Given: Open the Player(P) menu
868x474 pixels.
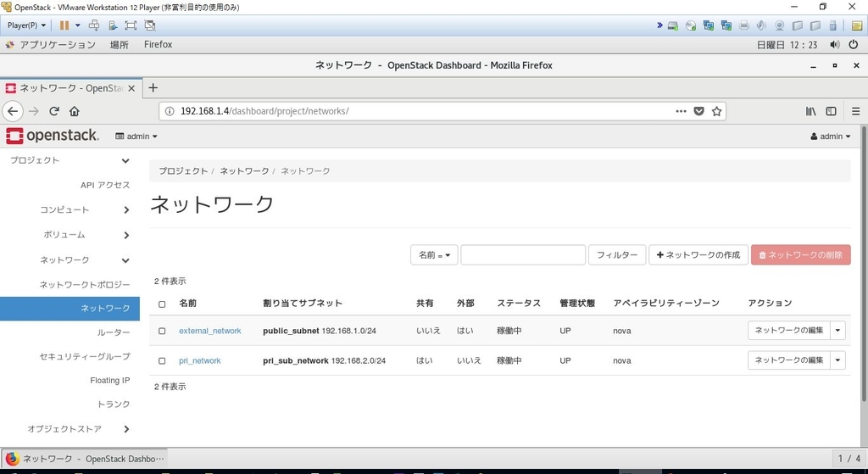Looking at the screenshot, I should (x=26, y=25).
